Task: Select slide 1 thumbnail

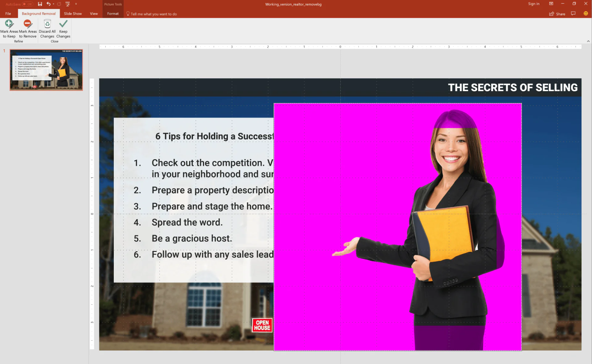Action: 46,70
